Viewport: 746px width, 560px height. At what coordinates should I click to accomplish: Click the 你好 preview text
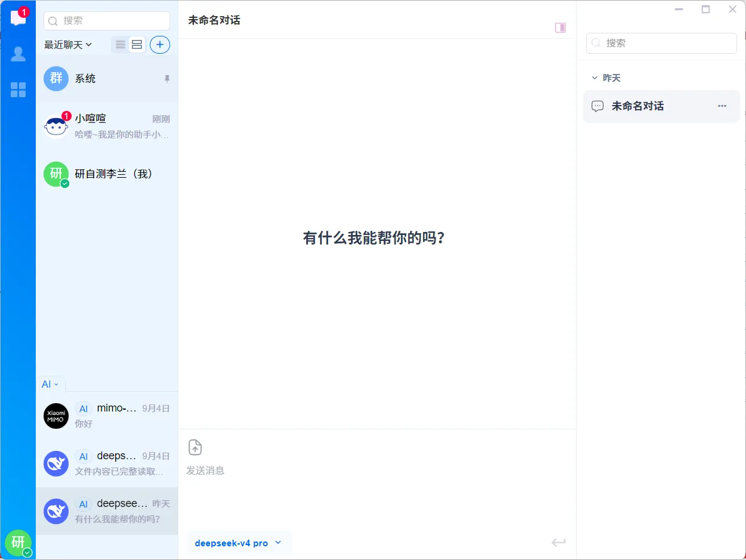tap(84, 424)
